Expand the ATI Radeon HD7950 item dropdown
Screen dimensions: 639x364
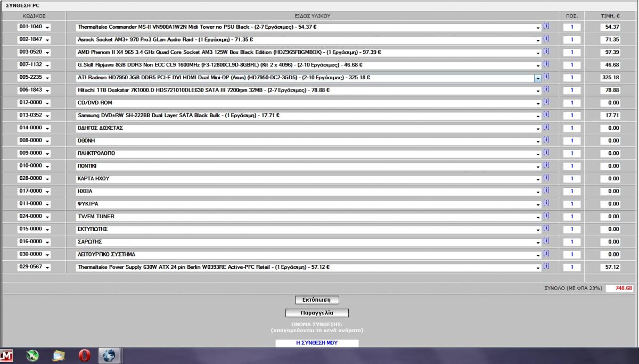pyautogui.click(x=538, y=78)
